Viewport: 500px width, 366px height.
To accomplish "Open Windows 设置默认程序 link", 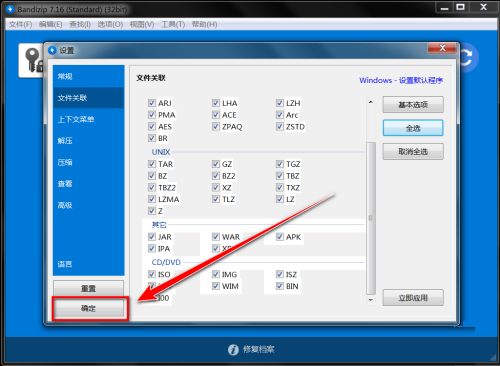I will click(x=401, y=80).
